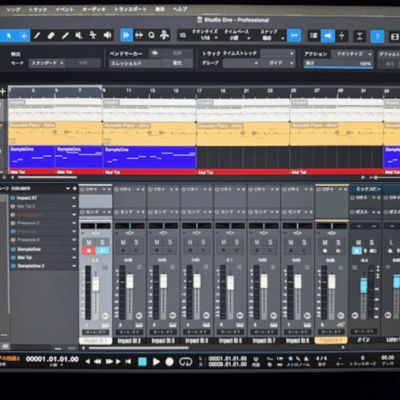Toggle visibility of SampleOne in instrument list
The height and width of the screenshot is (400, 400).
tap(13, 249)
